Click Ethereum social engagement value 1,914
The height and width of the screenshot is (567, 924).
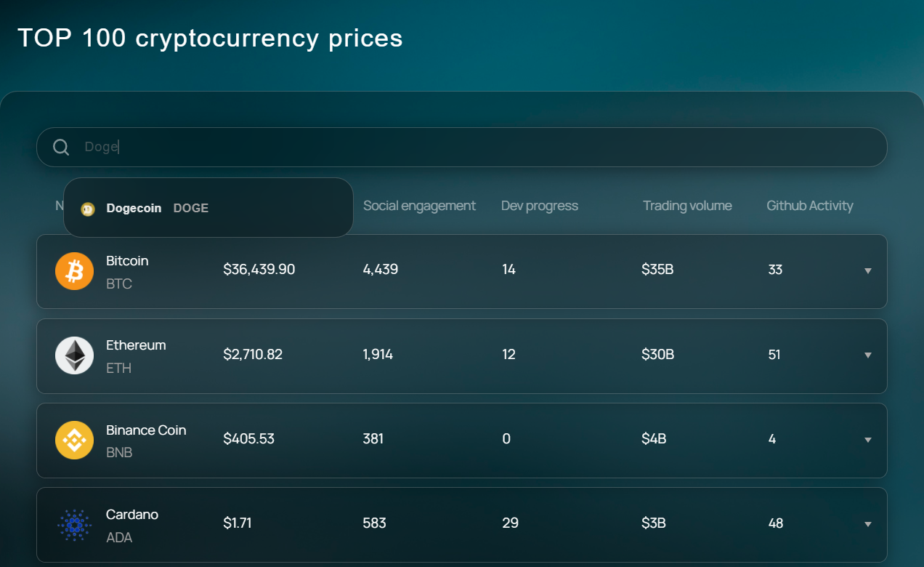378,355
